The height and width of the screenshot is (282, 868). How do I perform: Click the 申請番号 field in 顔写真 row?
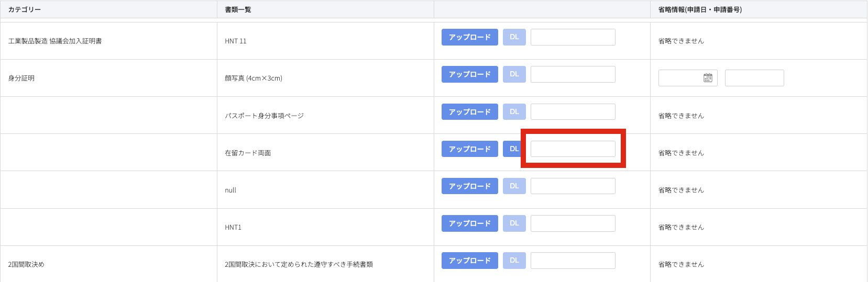(x=754, y=78)
